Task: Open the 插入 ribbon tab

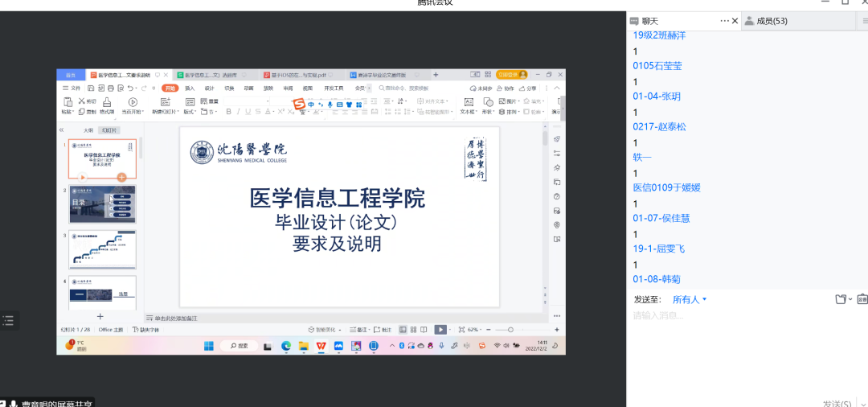Action: [190, 88]
